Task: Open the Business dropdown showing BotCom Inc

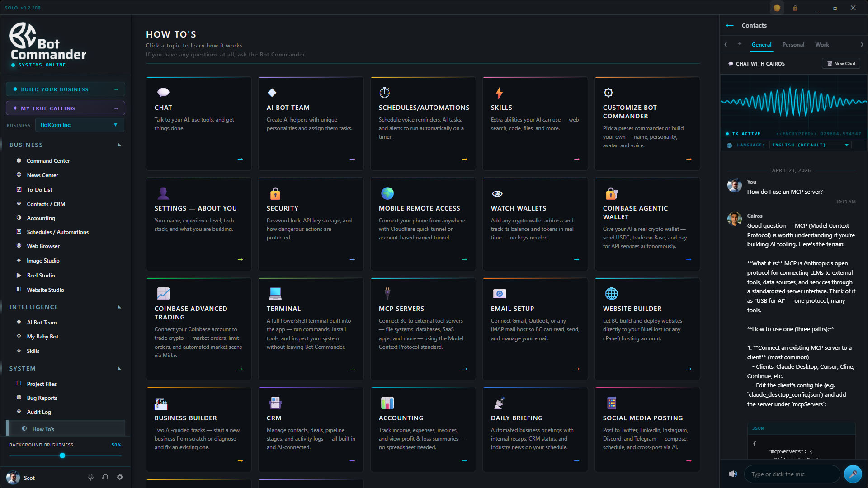Action: 80,125
